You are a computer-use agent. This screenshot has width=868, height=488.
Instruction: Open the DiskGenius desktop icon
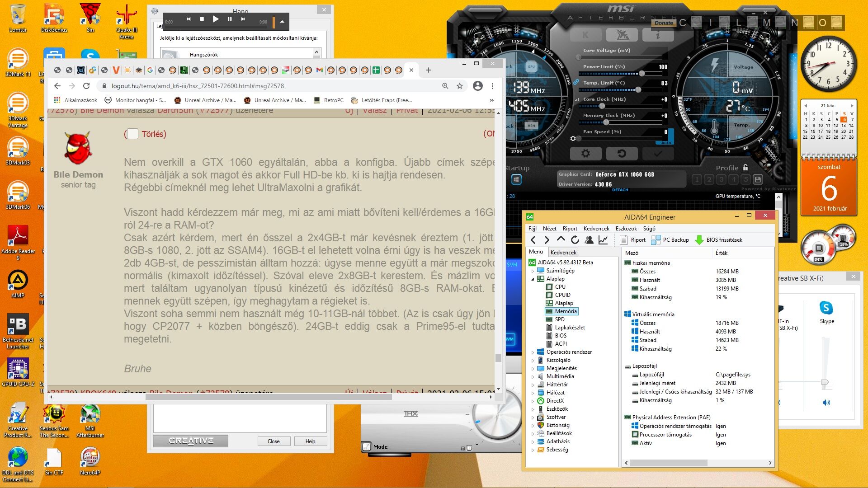(54, 18)
